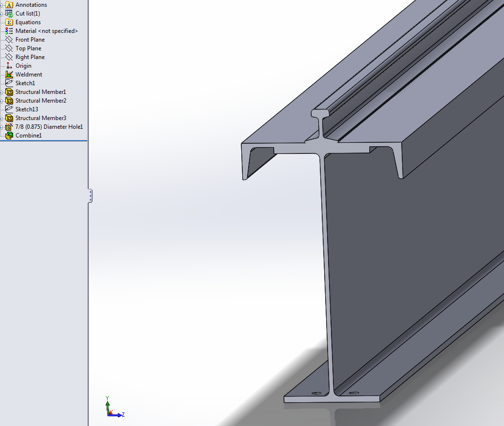Expand the Annotations node
Screen dimensions: 504x426
point(1,5)
